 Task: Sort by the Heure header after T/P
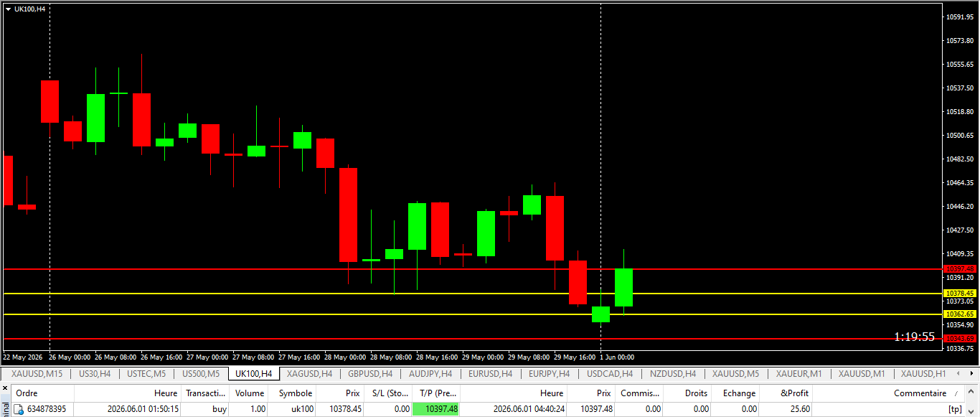point(514,393)
